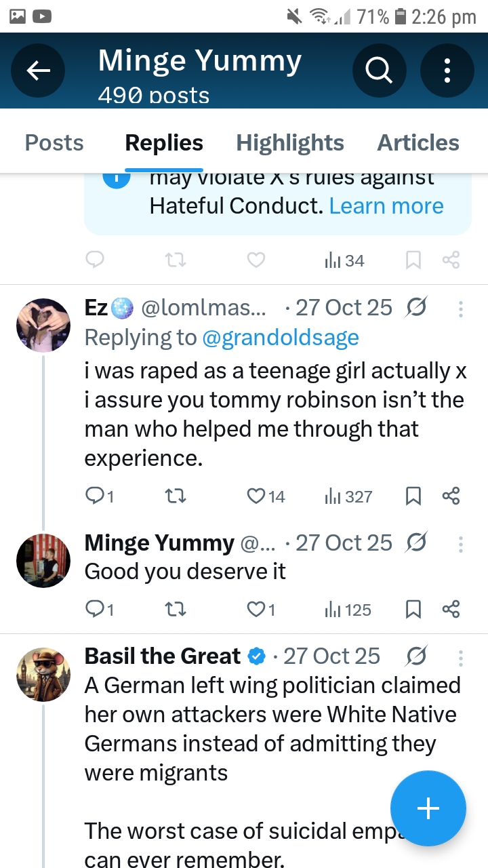
Task: Switch to the Highlights tab
Action: click(289, 143)
